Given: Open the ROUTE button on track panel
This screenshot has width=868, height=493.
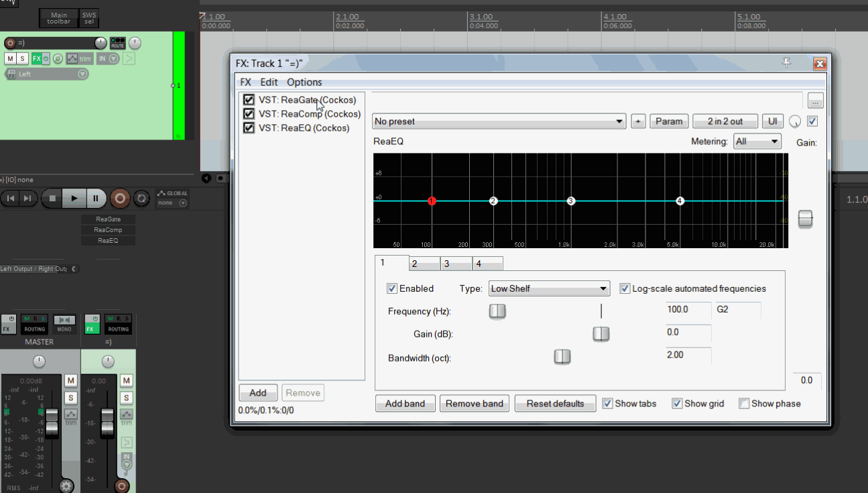Looking at the screenshot, I should 117,43.
